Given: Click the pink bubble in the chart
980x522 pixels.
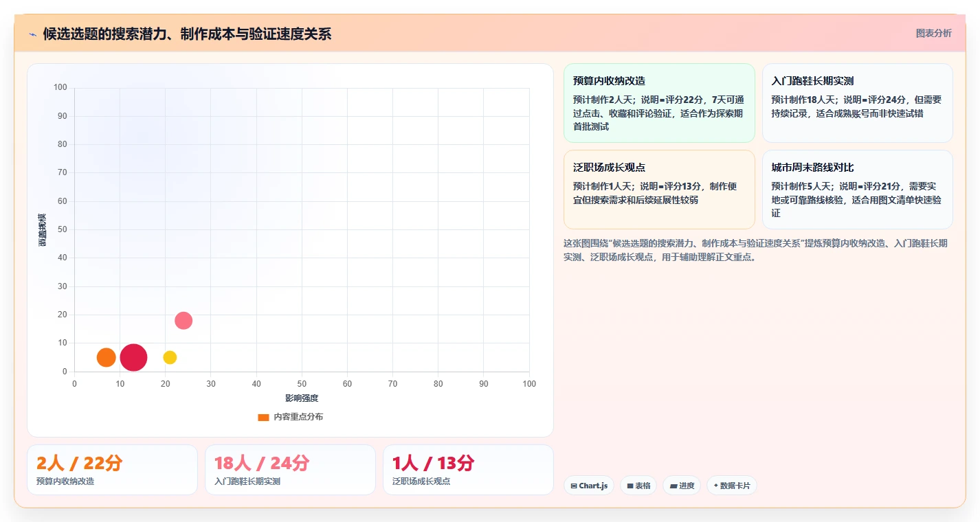Looking at the screenshot, I should coord(183,321).
